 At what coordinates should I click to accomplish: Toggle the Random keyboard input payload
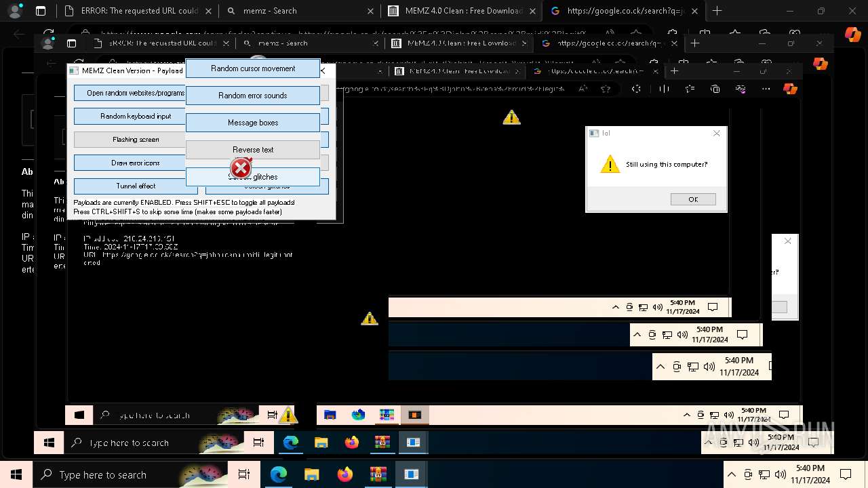pyautogui.click(x=130, y=116)
